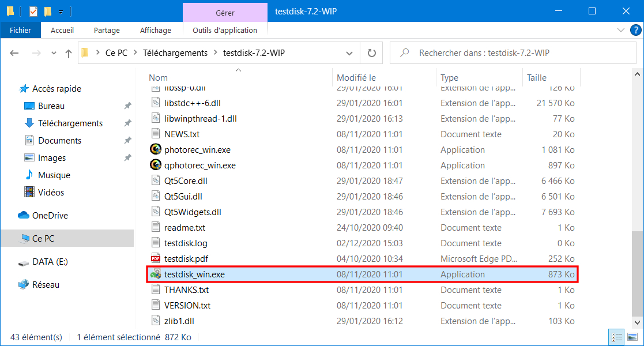The width and height of the screenshot is (644, 346).
Task: Expand the address bar history dropdown
Action: point(349,53)
